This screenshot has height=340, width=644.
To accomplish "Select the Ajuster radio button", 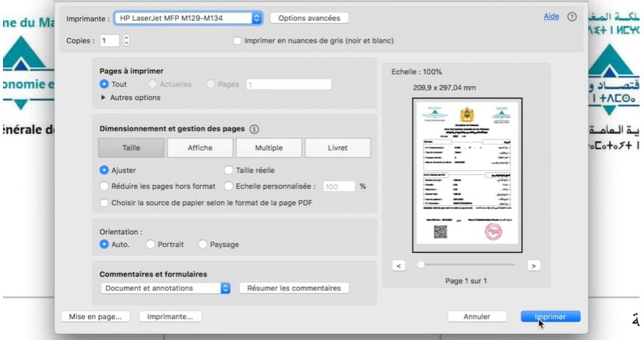I will (104, 170).
